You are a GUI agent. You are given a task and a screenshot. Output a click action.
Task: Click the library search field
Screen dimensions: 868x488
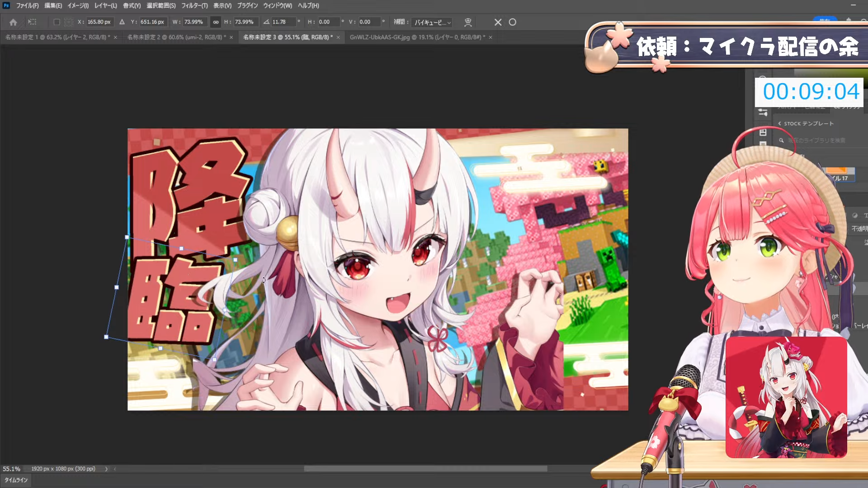click(x=817, y=141)
